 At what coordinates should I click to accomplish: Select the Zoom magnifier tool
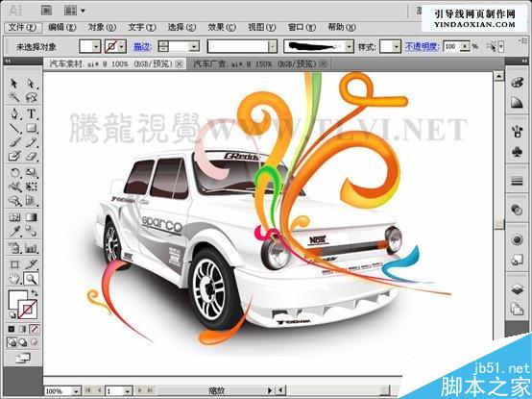pyautogui.click(x=31, y=279)
